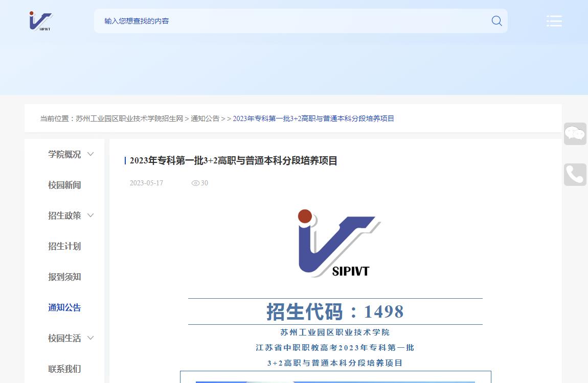Click the view count eye icon
Image resolution: width=588 pixels, height=383 pixels.
pos(195,183)
